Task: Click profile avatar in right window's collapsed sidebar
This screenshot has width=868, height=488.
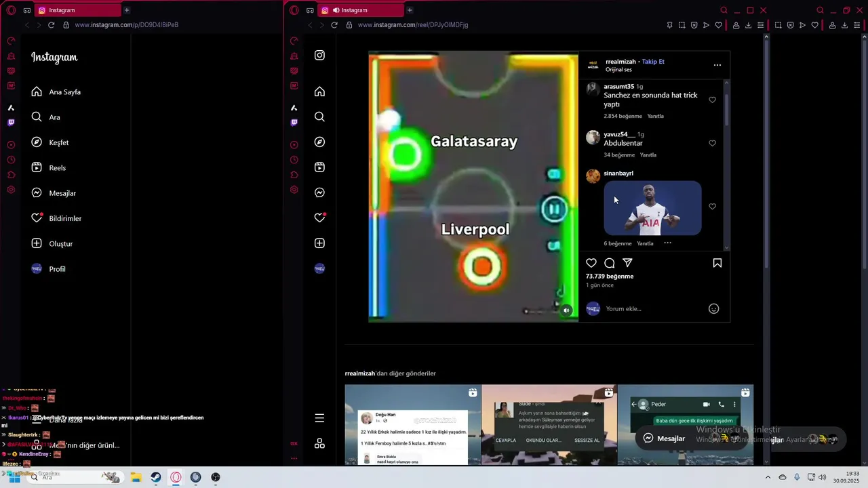Action: (319, 268)
